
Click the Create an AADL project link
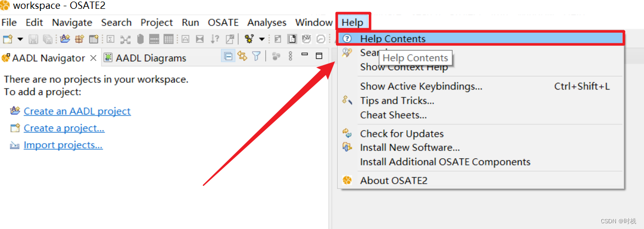point(77,111)
